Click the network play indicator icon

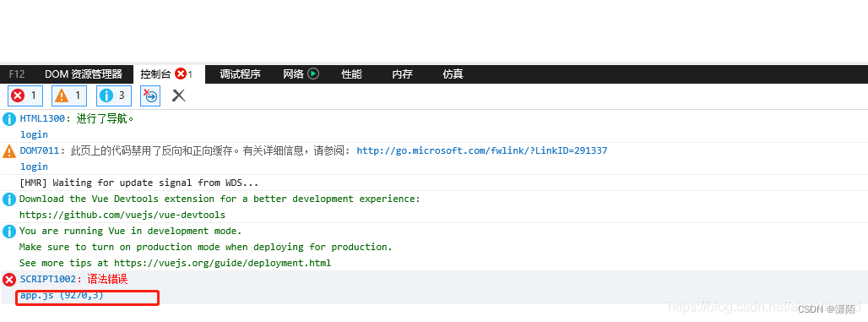(313, 74)
